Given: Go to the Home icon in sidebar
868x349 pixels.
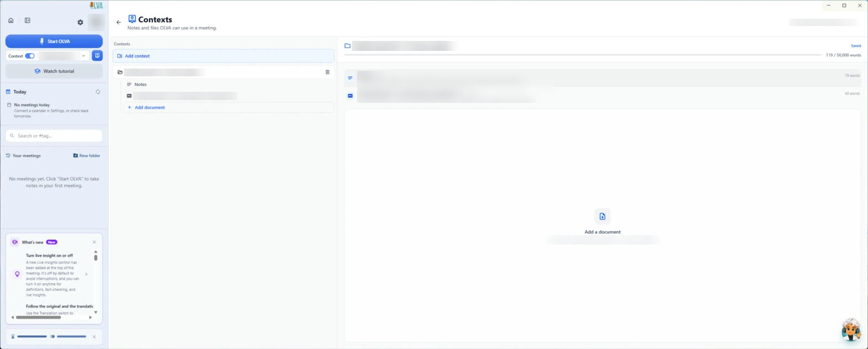Looking at the screenshot, I should click(x=11, y=20).
